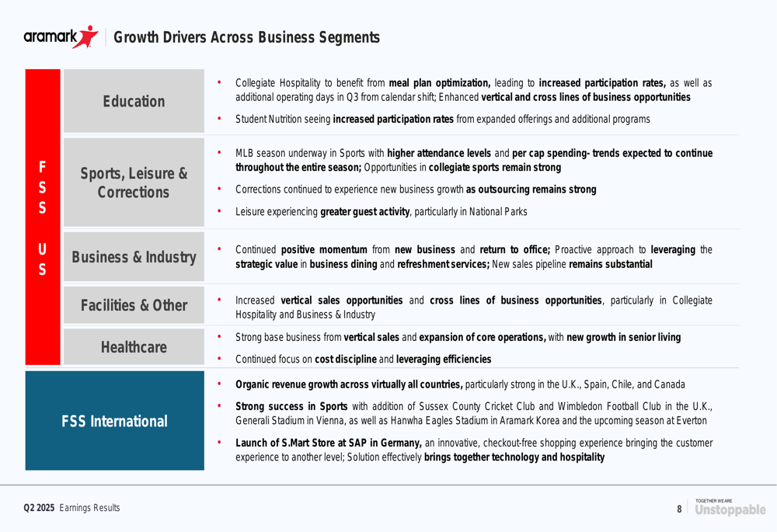Select the 'Strong success in Sports' bullet
777x532 pixels.
(473, 413)
